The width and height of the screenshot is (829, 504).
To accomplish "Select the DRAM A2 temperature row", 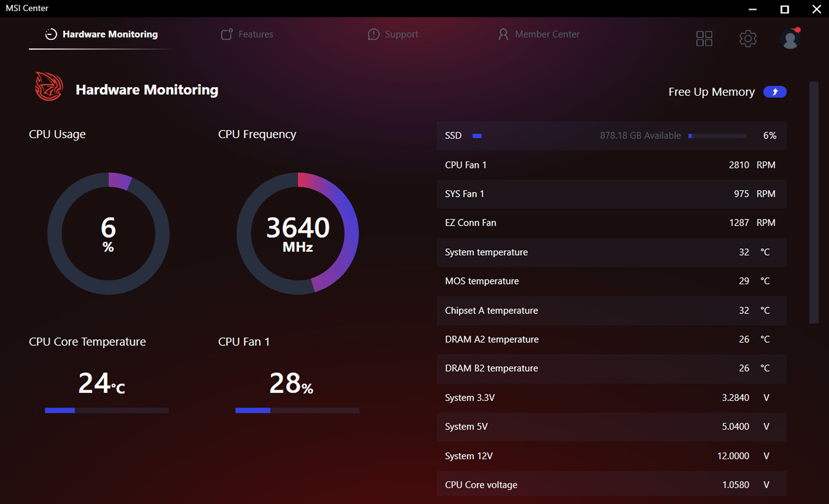I will (611, 339).
